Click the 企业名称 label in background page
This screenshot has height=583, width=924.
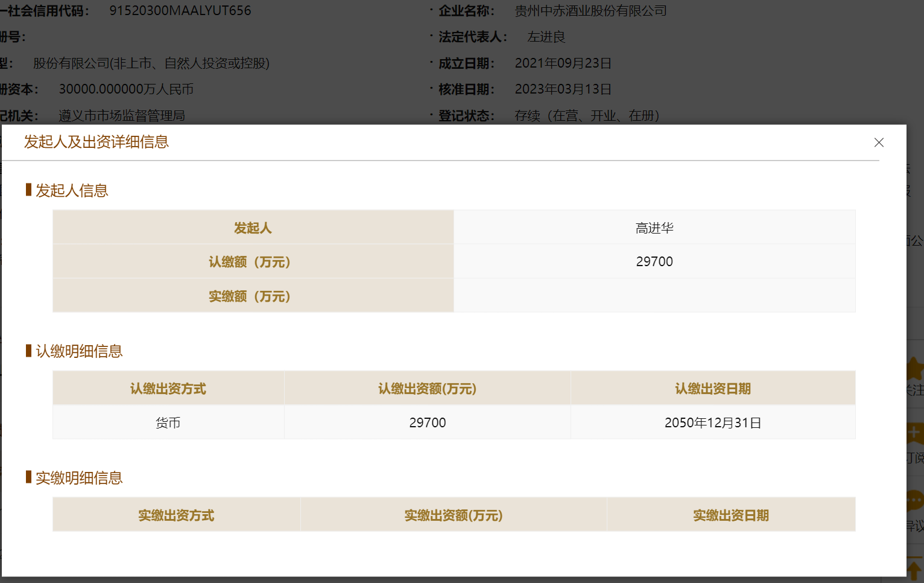pos(467,11)
